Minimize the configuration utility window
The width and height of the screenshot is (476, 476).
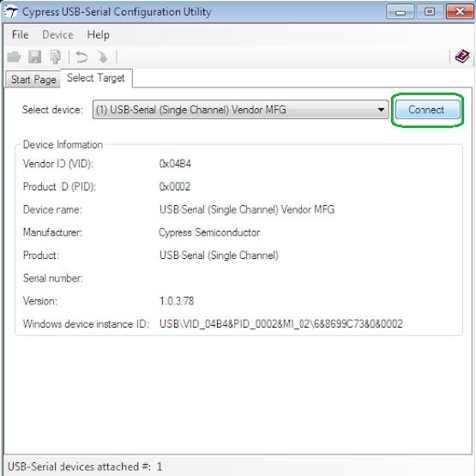coord(401,12)
